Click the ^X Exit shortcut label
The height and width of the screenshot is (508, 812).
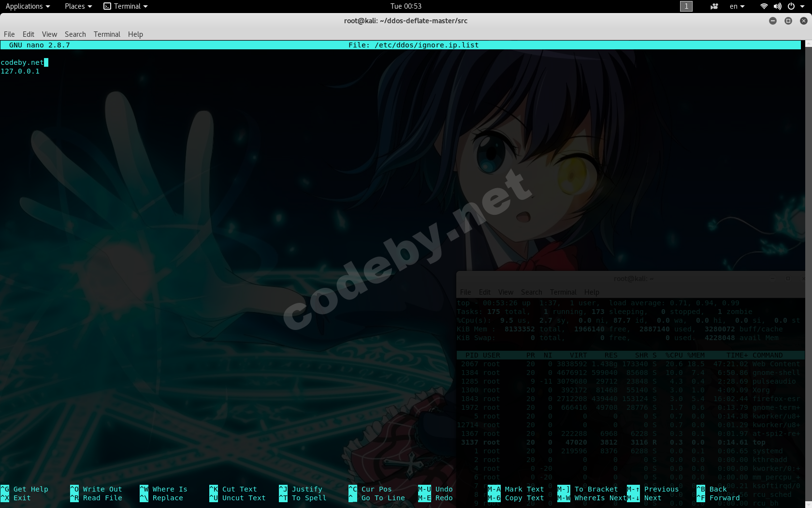(16, 498)
